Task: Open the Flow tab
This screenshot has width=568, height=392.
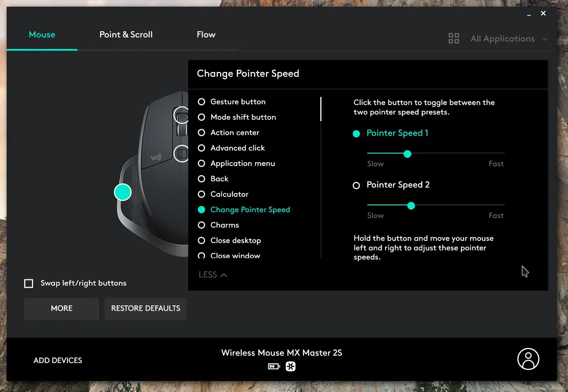Action: pos(206,35)
